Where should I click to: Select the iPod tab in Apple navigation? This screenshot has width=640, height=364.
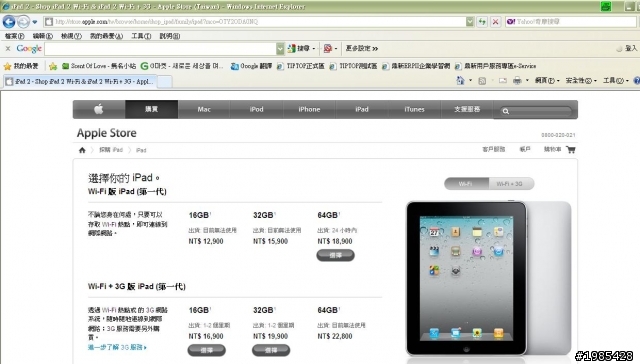coord(256,109)
